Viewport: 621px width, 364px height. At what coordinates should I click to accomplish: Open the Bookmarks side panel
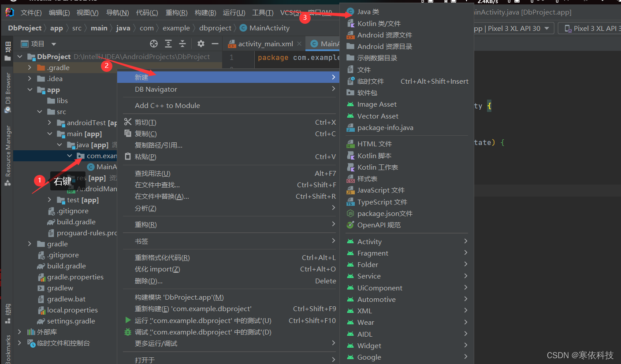coord(7,349)
